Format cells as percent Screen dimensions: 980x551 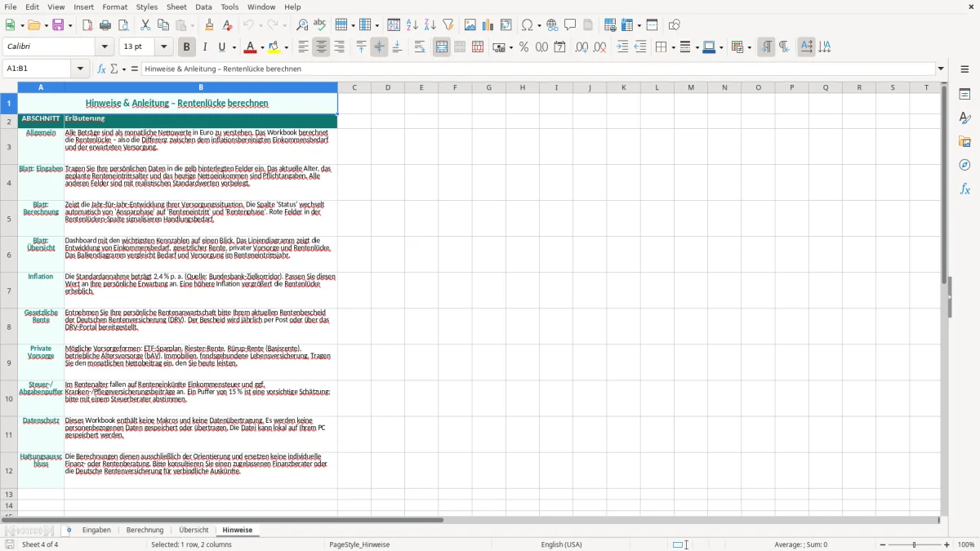(x=523, y=47)
